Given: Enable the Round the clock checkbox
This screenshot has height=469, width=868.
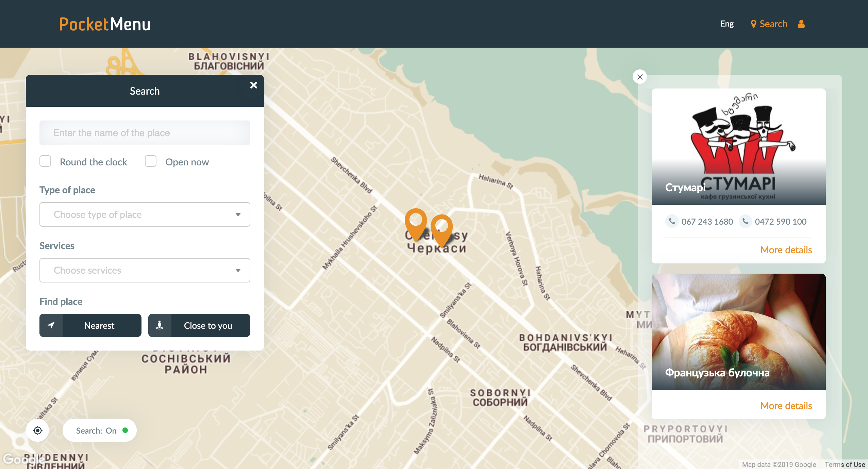Looking at the screenshot, I should pos(45,161).
